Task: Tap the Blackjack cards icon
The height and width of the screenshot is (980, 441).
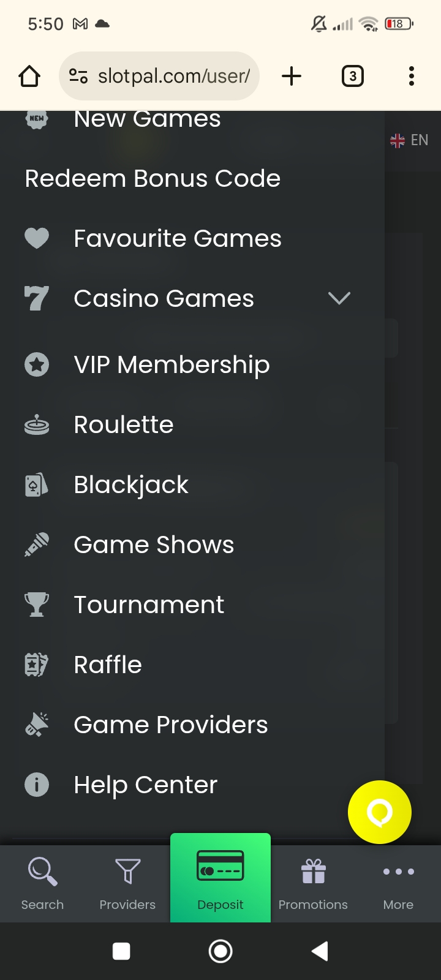Action: click(37, 484)
